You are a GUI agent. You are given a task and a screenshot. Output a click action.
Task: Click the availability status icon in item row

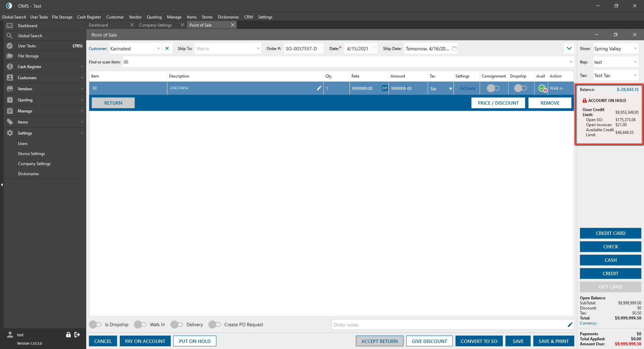[542, 88]
